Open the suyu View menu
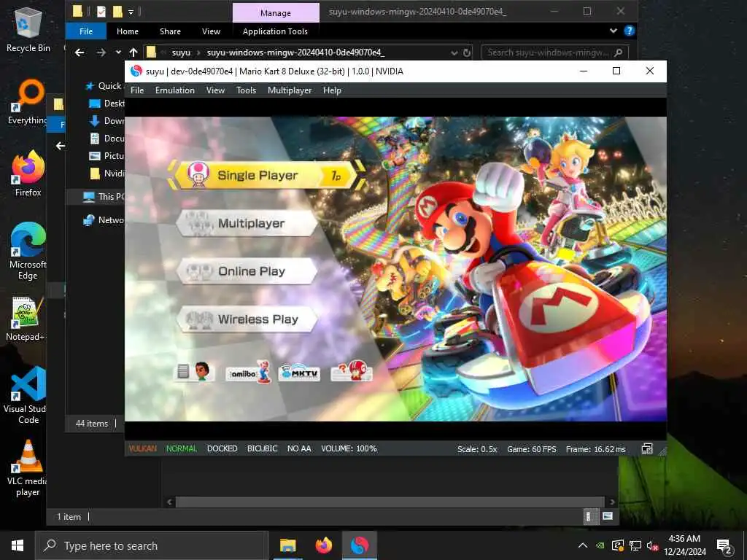This screenshot has height=560, width=747. pyautogui.click(x=215, y=90)
